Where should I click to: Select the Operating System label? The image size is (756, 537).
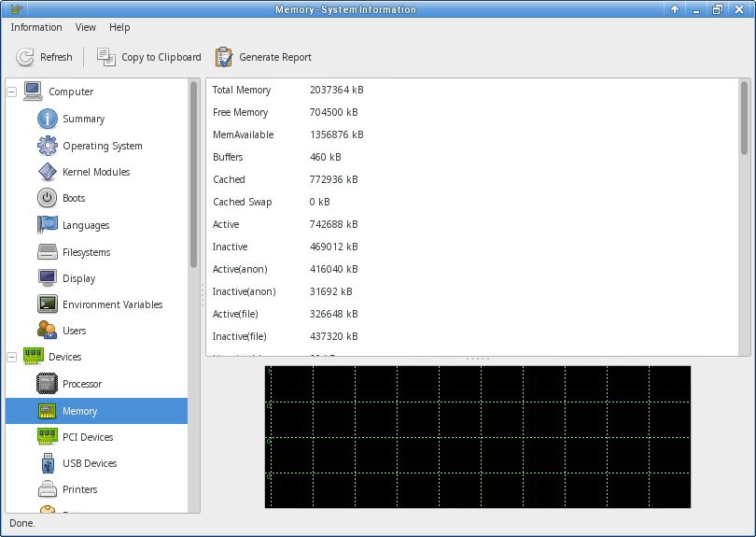tap(103, 146)
